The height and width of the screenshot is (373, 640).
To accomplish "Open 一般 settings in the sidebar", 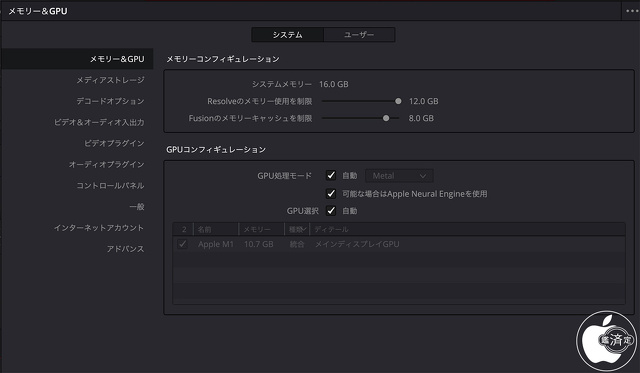I will pos(137,207).
